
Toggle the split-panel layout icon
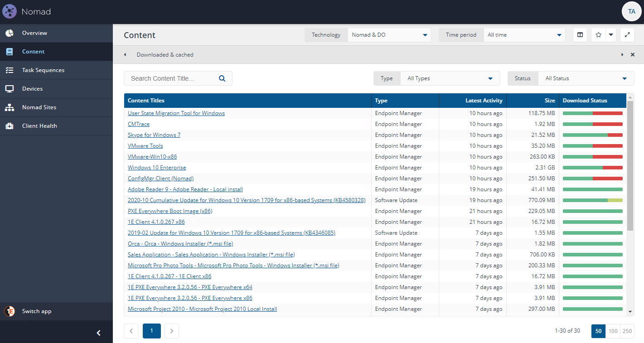point(580,35)
